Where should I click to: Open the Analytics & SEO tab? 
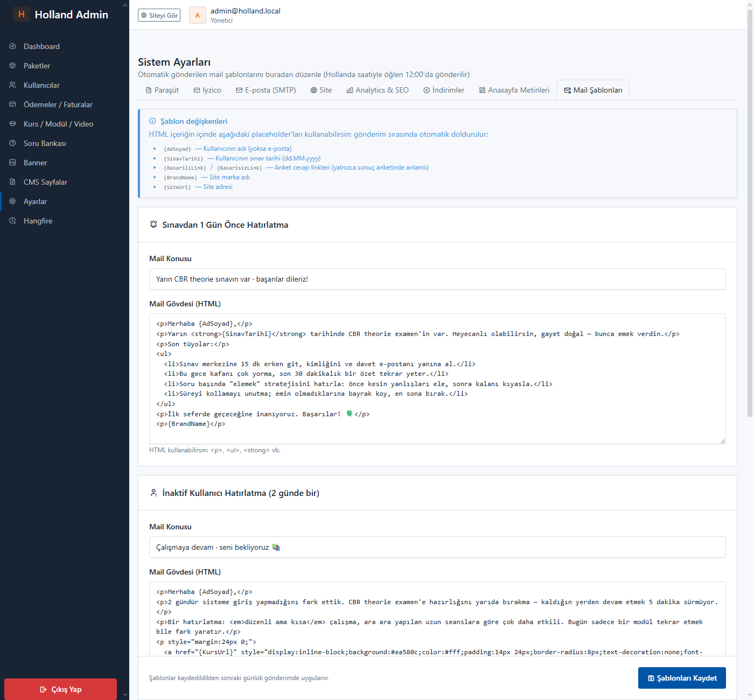378,90
